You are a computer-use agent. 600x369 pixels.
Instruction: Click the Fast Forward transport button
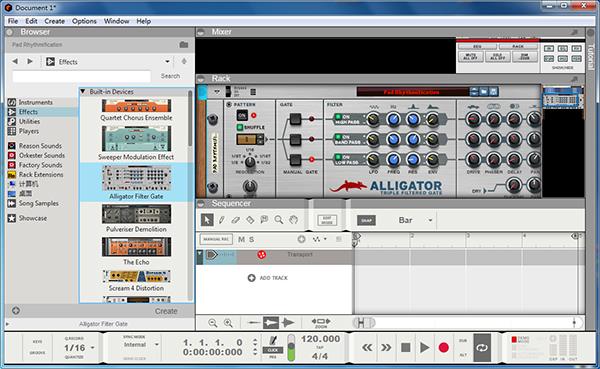[x=386, y=348]
